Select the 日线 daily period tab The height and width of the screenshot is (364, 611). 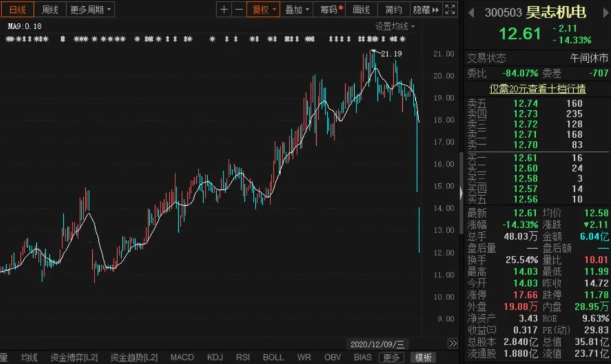[x=18, y=10]
